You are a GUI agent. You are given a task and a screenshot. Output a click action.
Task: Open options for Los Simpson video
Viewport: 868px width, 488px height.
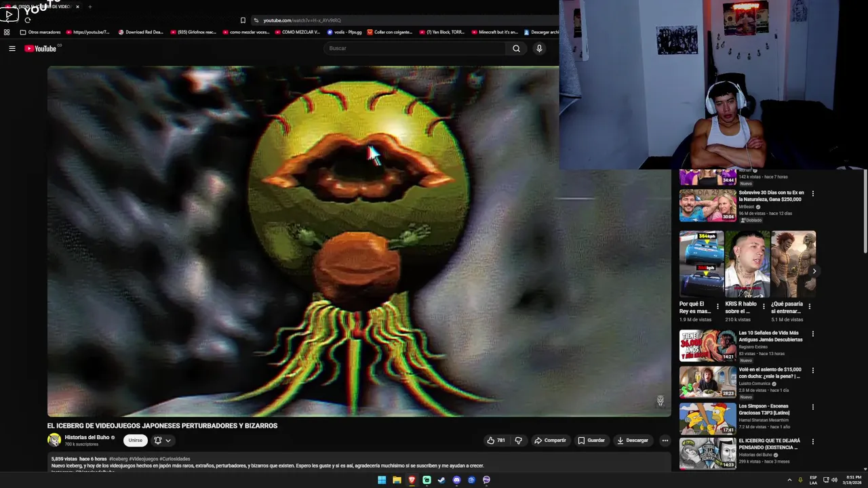coord(812,407)
